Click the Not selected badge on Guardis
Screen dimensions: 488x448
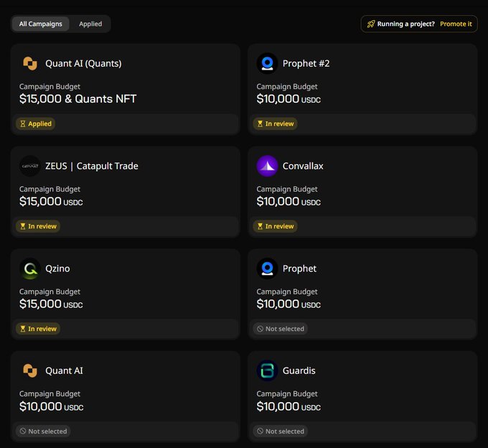(281, 431)
